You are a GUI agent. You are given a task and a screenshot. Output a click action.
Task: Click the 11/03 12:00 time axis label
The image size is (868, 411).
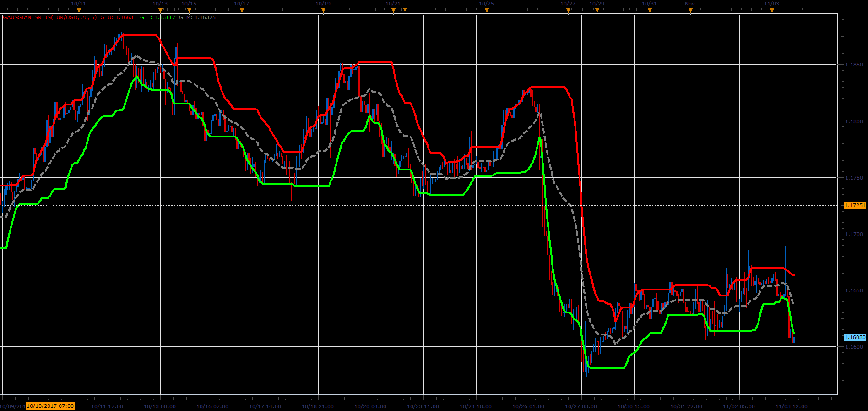pyautogui.click(x=792, y=406)
